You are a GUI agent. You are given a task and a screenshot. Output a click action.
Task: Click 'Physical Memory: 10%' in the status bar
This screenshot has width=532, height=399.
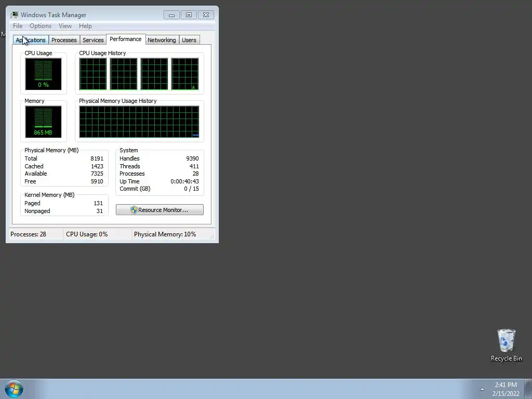tap(165, 234)
